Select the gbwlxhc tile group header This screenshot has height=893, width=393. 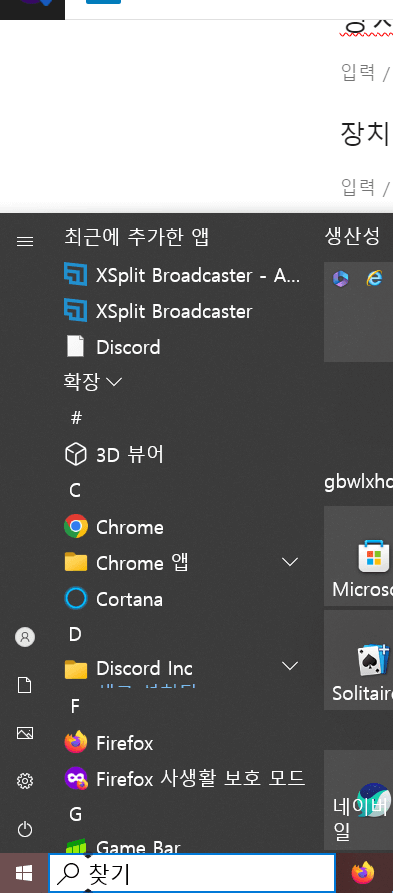(358, 482)
